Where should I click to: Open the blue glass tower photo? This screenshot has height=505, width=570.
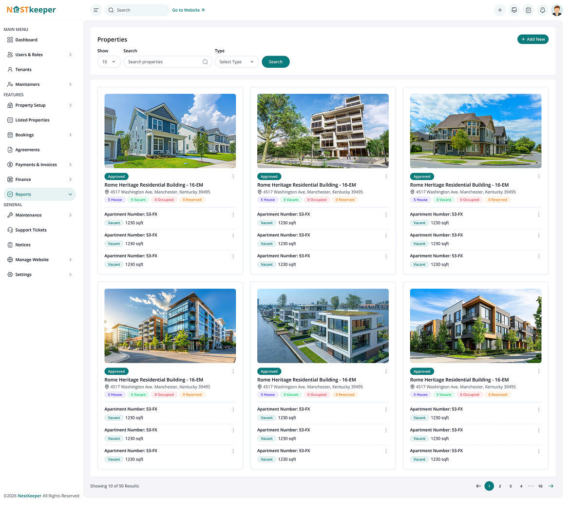coord(170,326)
